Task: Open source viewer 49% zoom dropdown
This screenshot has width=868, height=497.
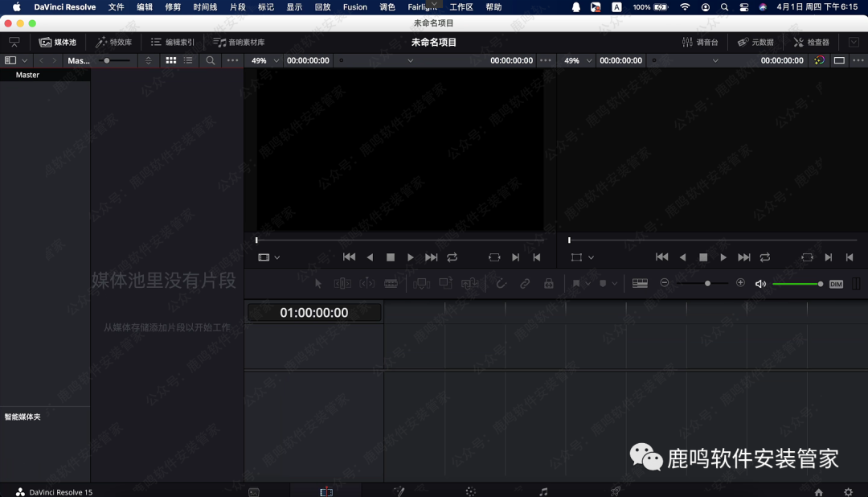Action: click(x=265, y=60)
